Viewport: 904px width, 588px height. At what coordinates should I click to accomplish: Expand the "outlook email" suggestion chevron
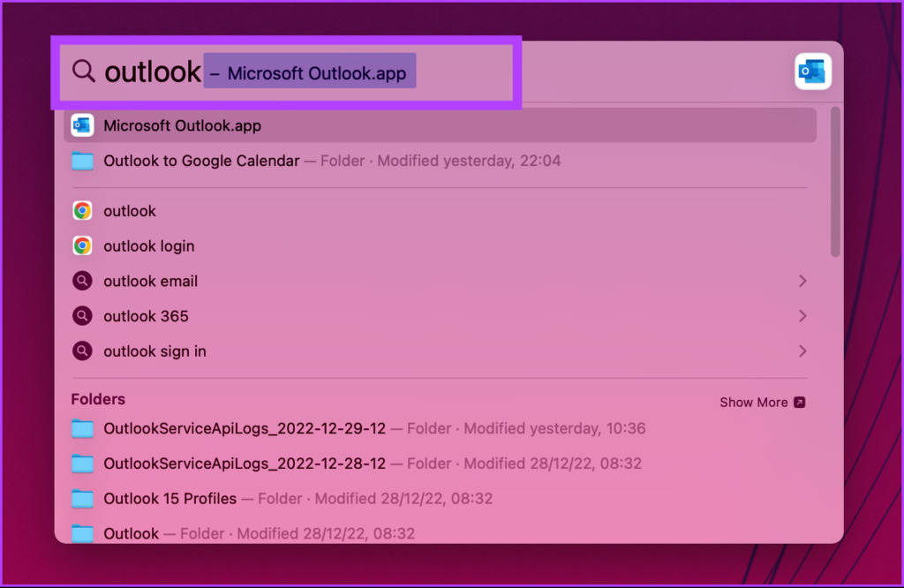(802, 282)
